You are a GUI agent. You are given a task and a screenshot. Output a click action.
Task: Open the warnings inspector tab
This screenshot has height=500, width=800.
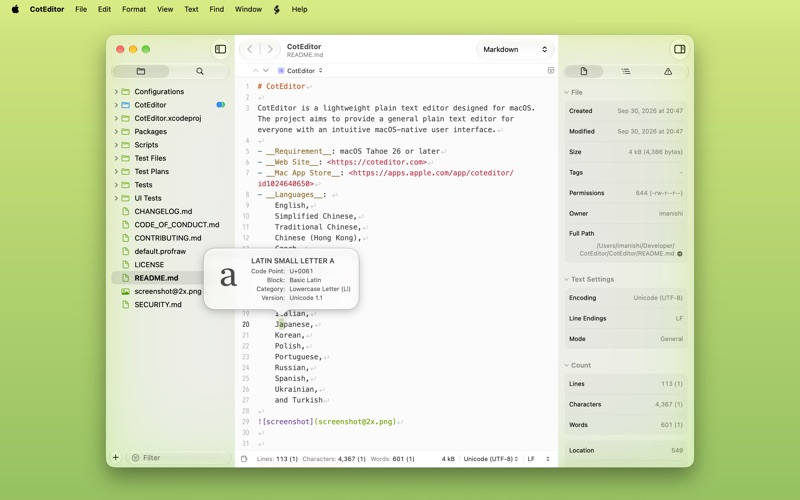coord(668,71)
